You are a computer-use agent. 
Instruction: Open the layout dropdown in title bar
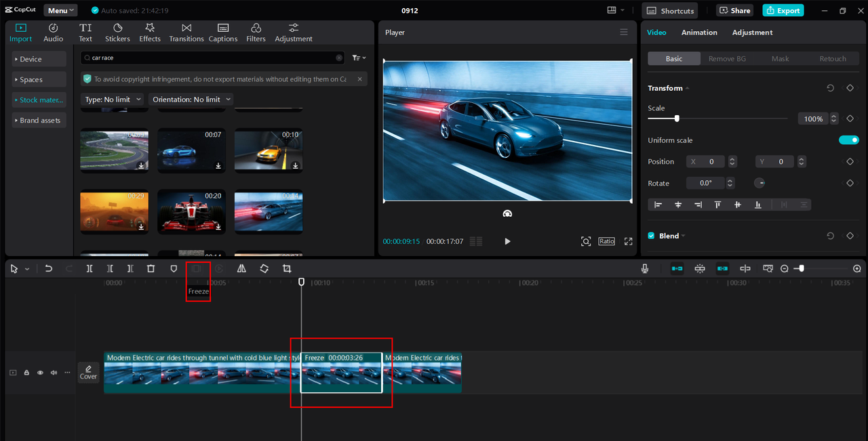point(616,10)
